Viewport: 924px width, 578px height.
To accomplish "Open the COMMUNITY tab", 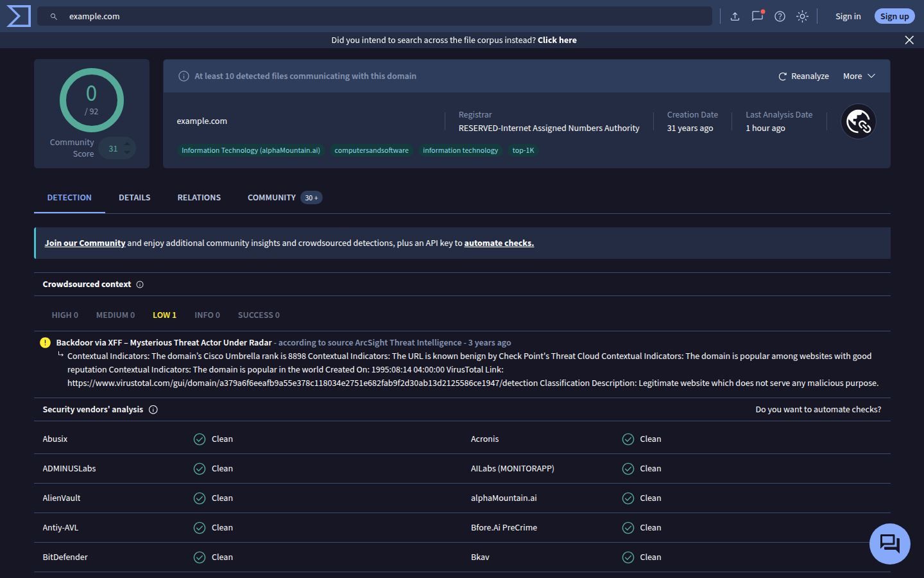I will click(x=284, y=198).
